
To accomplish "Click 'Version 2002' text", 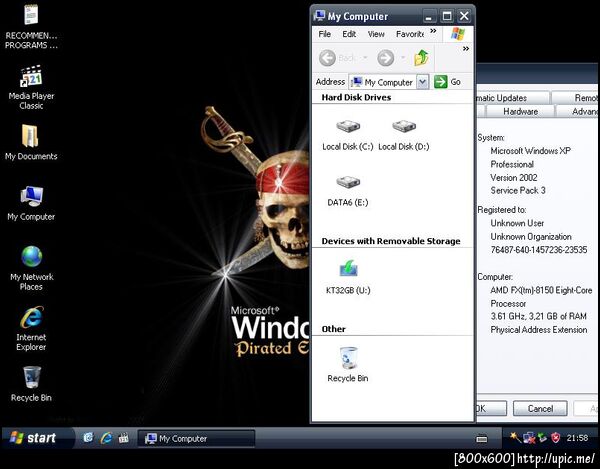I will tap(514, 178).
